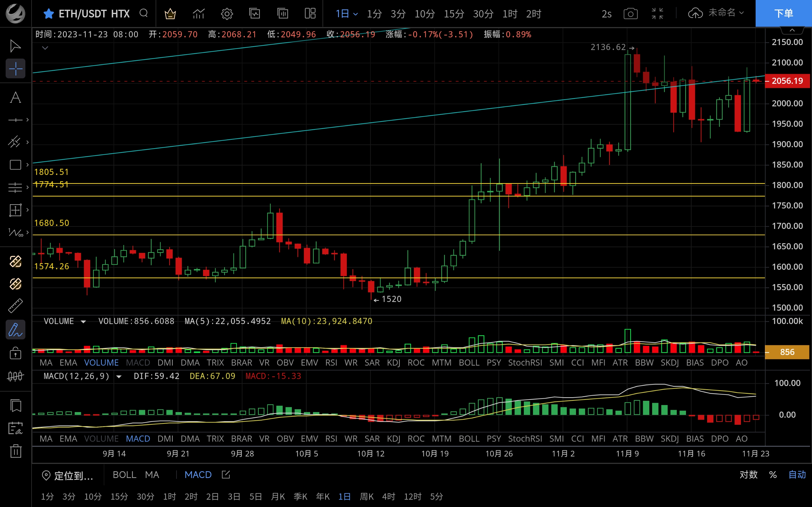Select the 周K timeframe at bottom
This screenshot has width=812, height=507.
(x=367, y=496)
